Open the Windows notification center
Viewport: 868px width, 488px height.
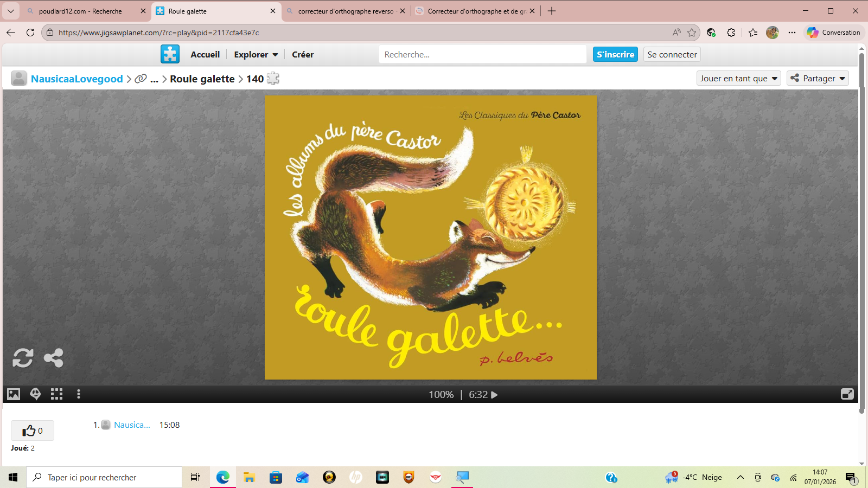851,478
